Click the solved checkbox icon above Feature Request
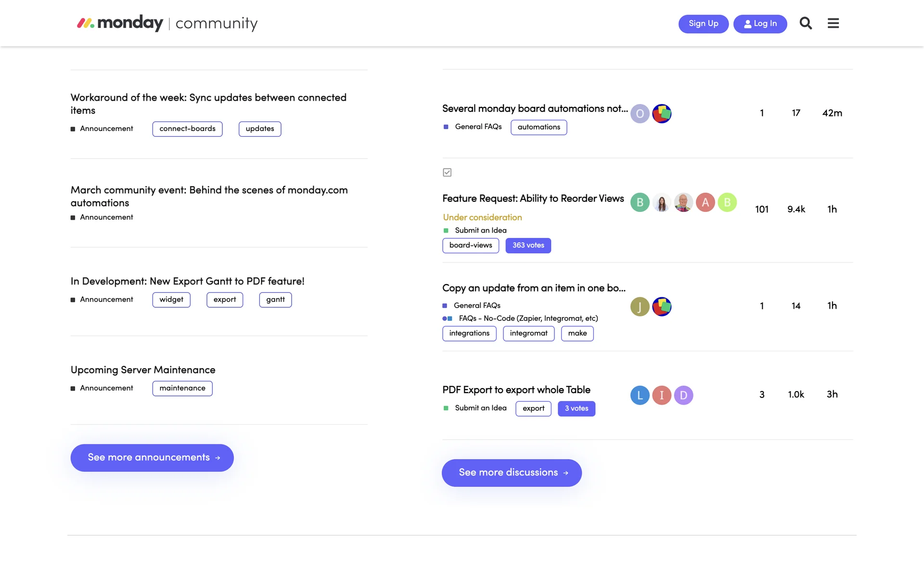 447,172
